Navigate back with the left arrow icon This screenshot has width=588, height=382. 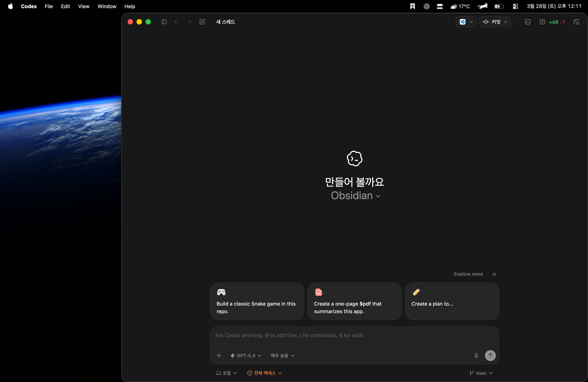pyautogui.click(x=176, y=22)
